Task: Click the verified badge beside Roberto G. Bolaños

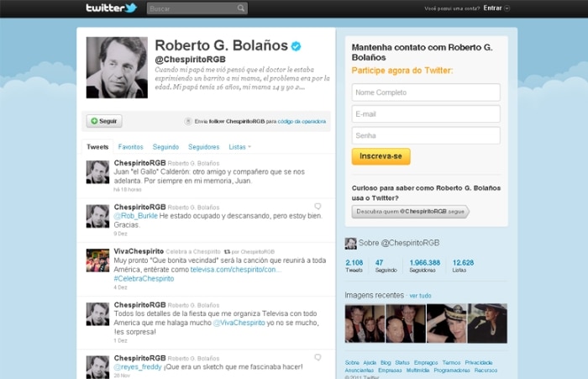Action: point(296,46)
